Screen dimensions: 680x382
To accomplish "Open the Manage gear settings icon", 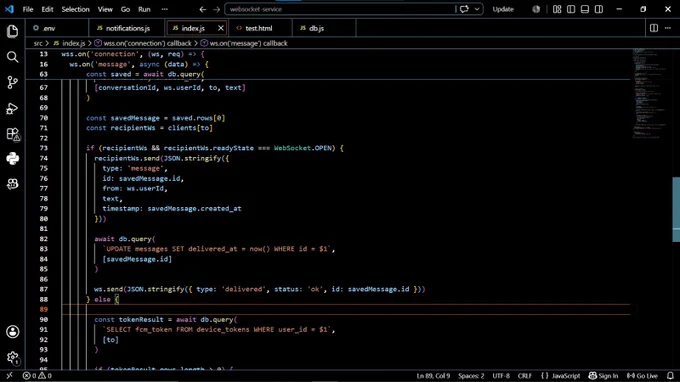I will tap(12, 358).
